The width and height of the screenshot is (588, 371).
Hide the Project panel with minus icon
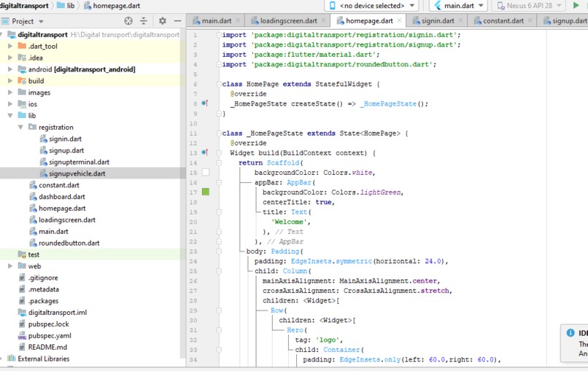[178, 21]
